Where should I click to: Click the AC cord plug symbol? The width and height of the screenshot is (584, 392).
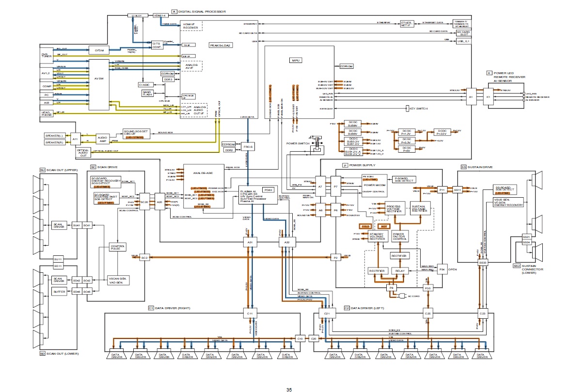coord(402,295)
